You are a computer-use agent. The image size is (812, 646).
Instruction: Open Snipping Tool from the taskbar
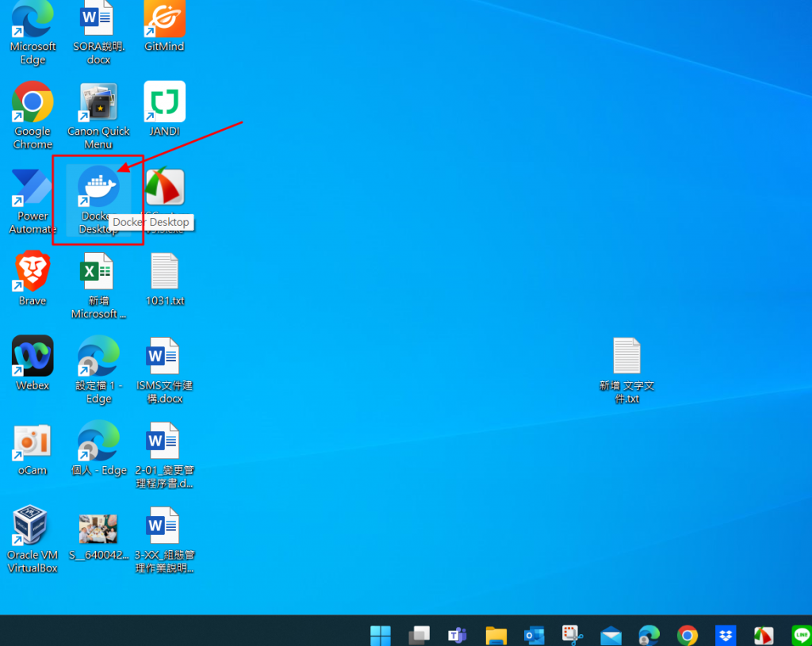pos(573,636)
